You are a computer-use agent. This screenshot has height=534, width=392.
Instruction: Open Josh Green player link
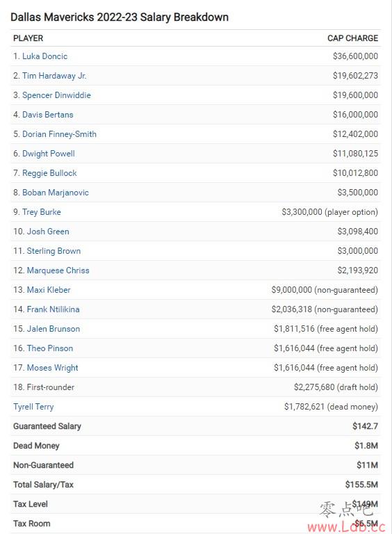pos(48,232)
